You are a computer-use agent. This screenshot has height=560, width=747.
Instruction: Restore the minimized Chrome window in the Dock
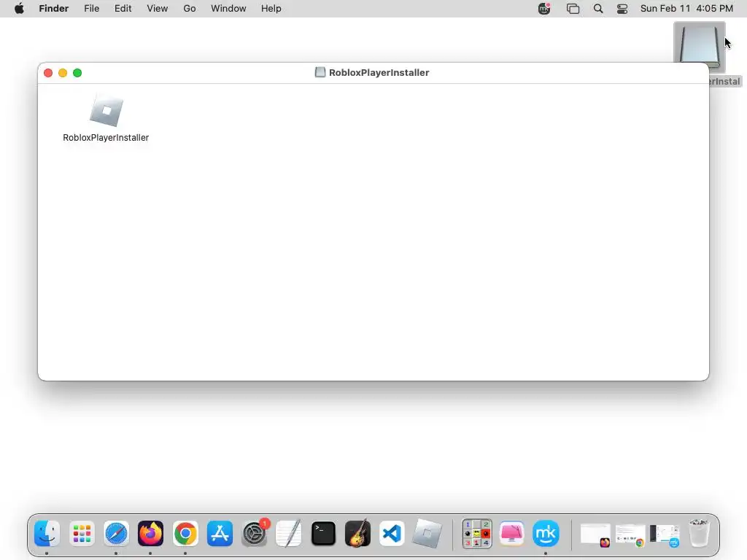[x=630, y=535]
